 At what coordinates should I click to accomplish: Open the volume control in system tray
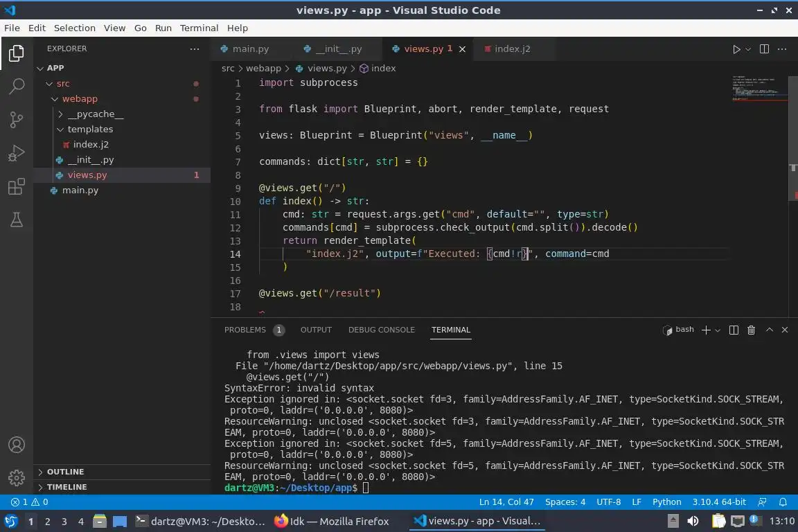click(693, 521)
